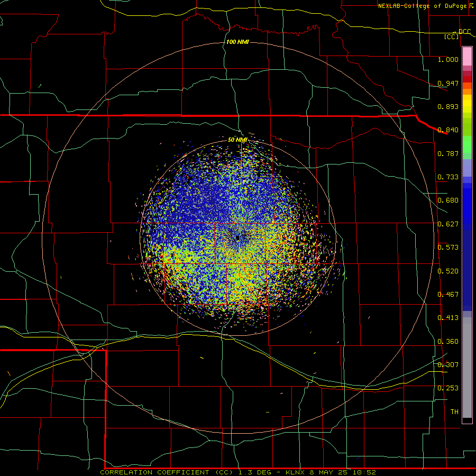Click the 0.947 scale value
This screenshot has width=476, height=476.
(448, 83)
